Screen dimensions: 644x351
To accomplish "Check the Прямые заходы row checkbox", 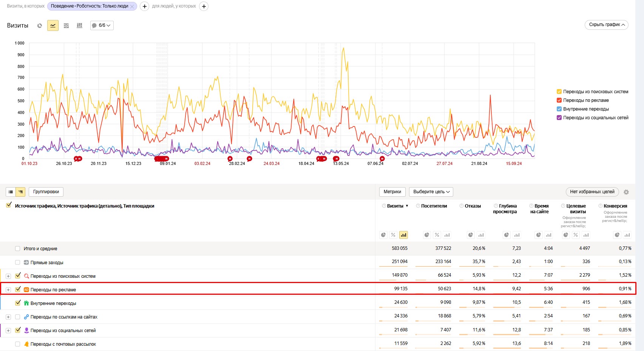I will (18, 262).
